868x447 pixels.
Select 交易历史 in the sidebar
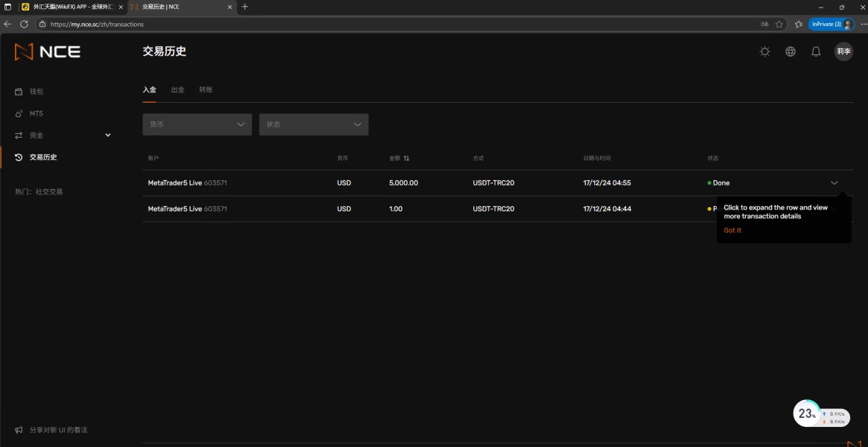coord(43,157)
